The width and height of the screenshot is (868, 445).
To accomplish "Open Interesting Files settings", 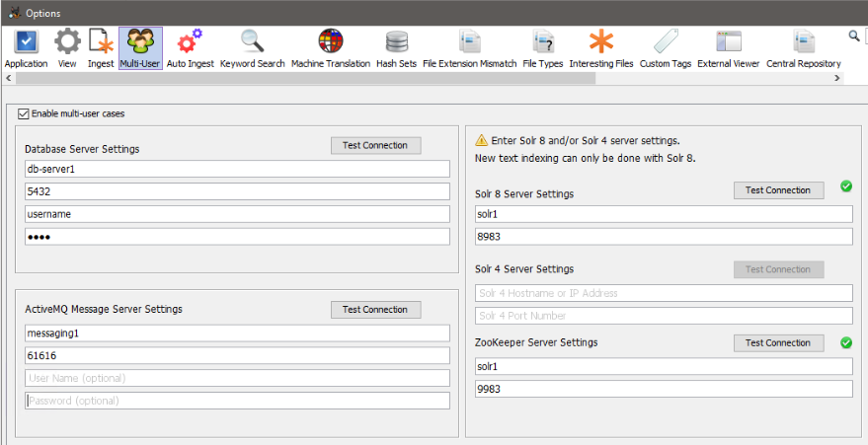I will [600, 48].
